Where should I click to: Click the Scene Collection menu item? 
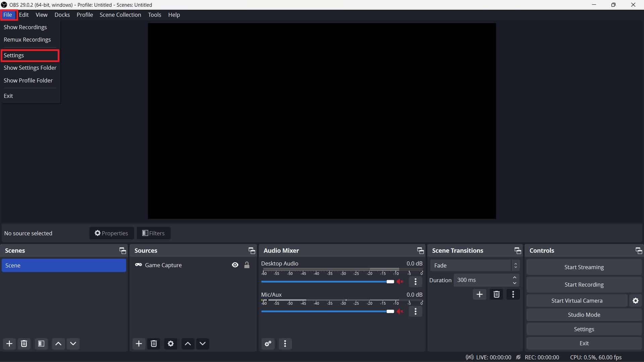point(120,15)
